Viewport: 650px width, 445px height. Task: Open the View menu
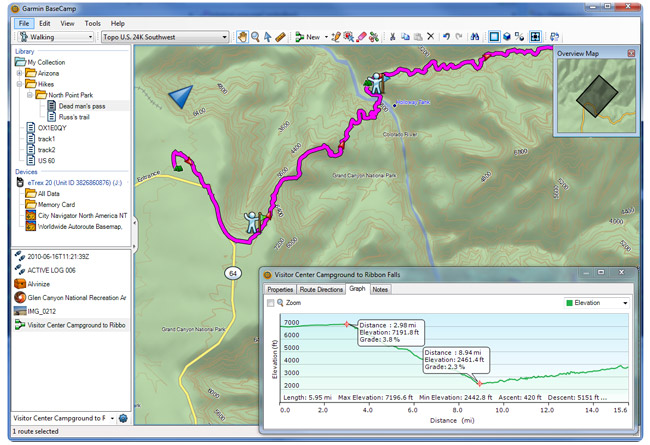click(x=67, y=24)
